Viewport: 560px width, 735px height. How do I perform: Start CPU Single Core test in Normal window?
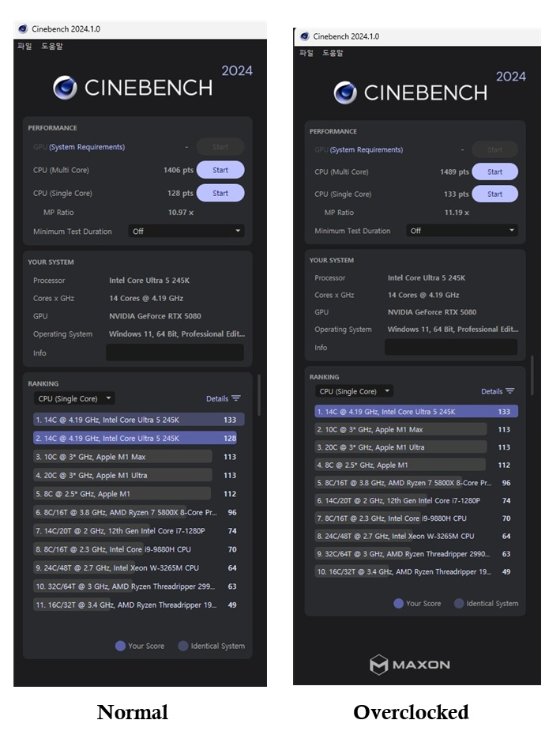[220, 193]
